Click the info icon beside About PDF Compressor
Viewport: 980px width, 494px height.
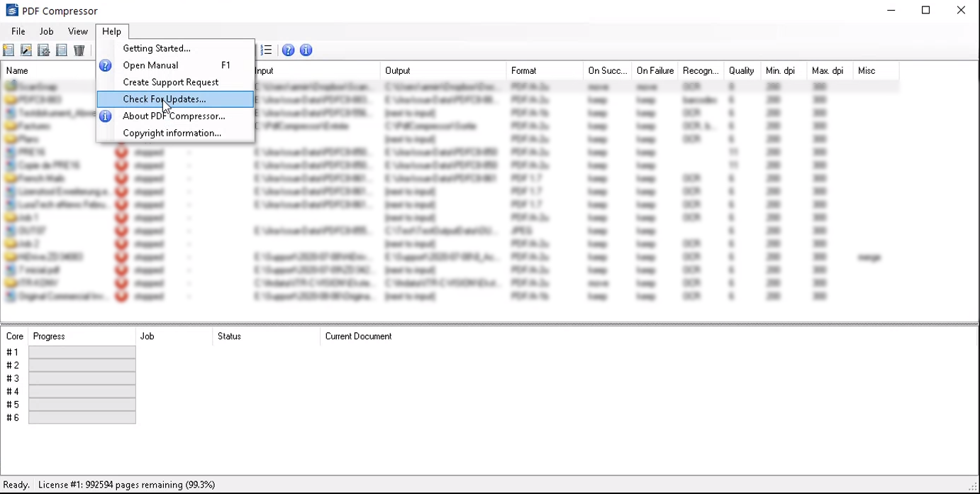coord(106,116)
